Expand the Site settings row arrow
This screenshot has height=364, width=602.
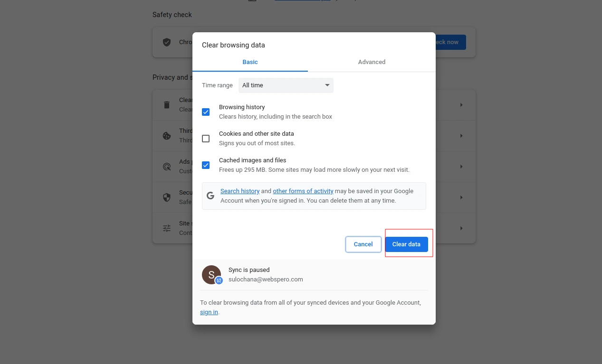coord(461,228)
